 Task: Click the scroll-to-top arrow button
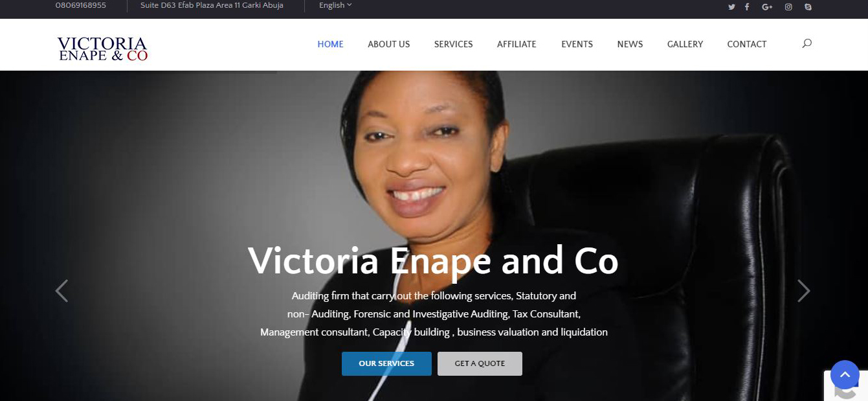pyautogui.click(x=845, y=374)
